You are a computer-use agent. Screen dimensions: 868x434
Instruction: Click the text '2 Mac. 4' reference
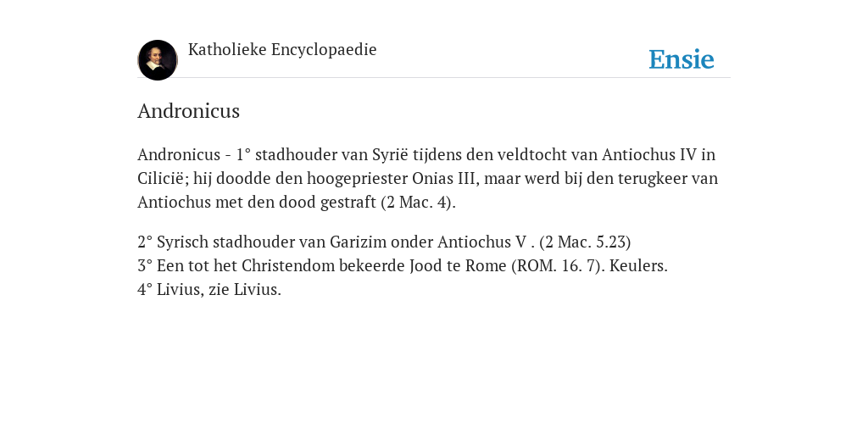pos(418,202)
